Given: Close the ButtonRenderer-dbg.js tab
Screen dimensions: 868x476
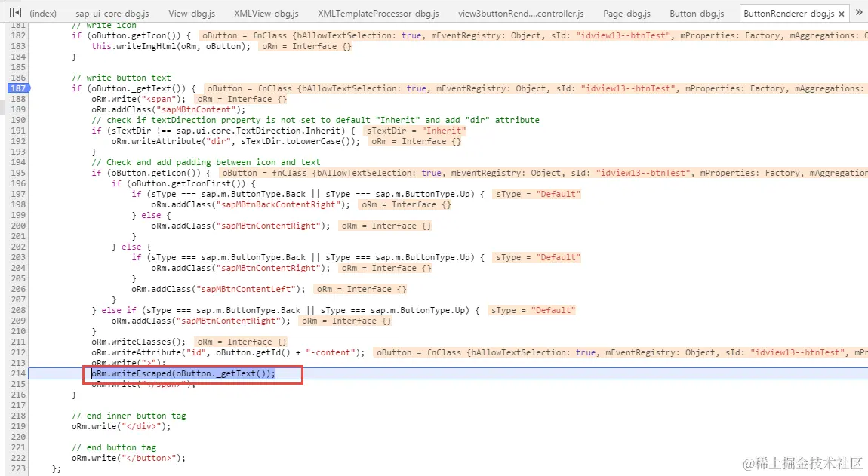Looking at the screenshot, I should point(842,14).
